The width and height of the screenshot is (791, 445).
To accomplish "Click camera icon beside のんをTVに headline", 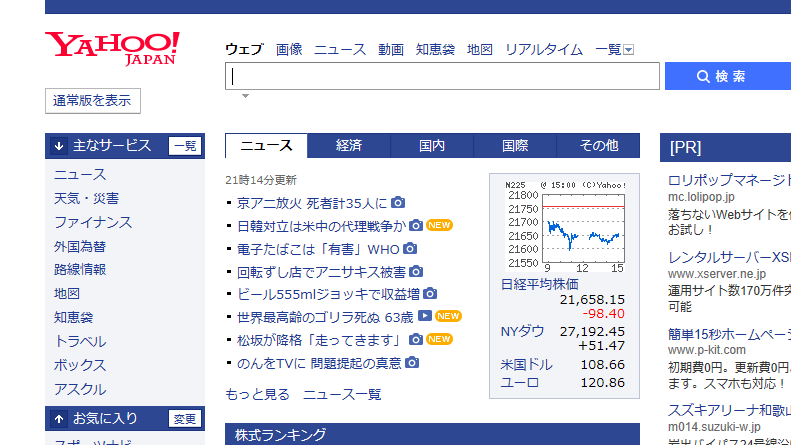I will 412,363.
